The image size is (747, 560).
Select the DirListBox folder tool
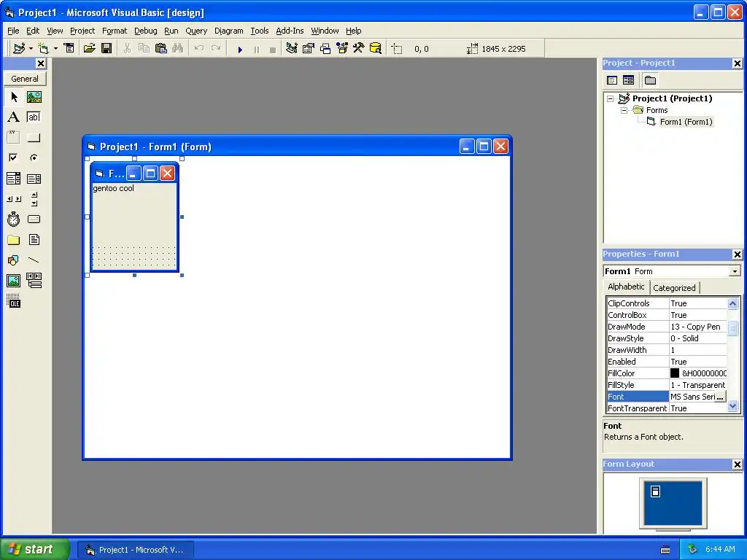click(x=14, y=239)
